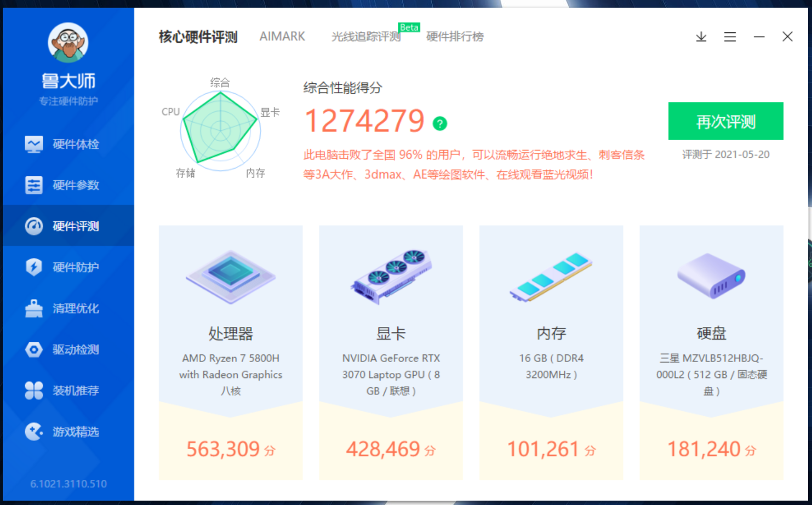Click the 存储 label on radar chart
Viewport: 812px width, 505px height.
[185, 173]
